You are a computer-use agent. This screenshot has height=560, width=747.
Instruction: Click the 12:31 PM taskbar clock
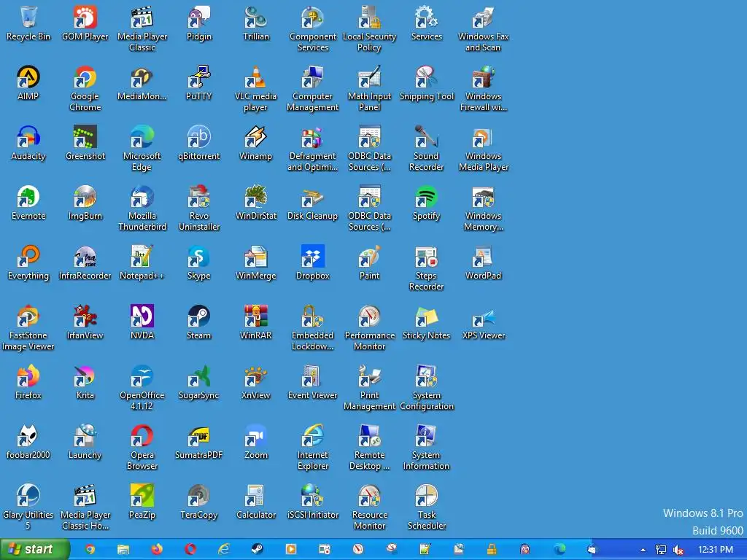[x=715, y=550]
